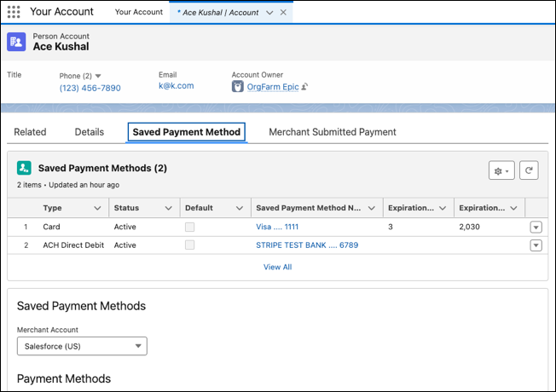Click the Saved Payment Methods list icon
Viewport: 556px width, 392px height.
click(24, 168)
